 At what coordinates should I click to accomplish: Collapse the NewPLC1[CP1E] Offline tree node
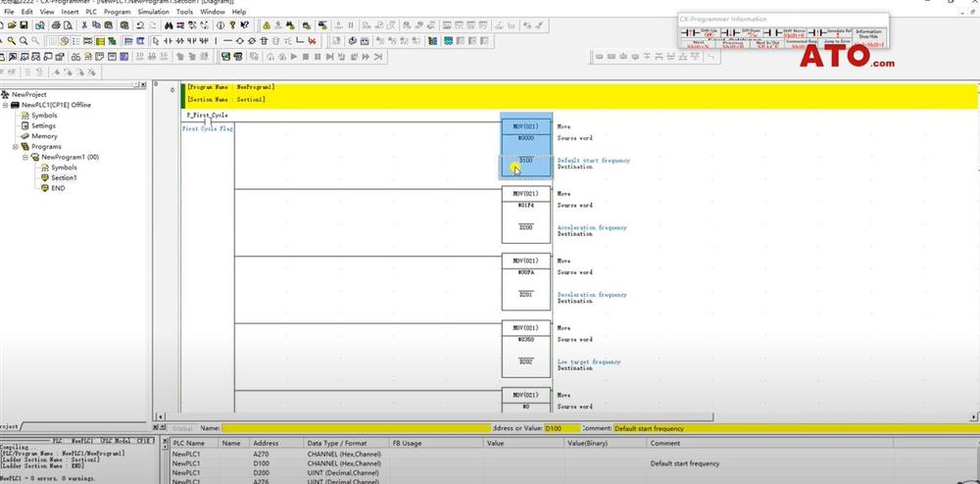[x=6, y=105]
